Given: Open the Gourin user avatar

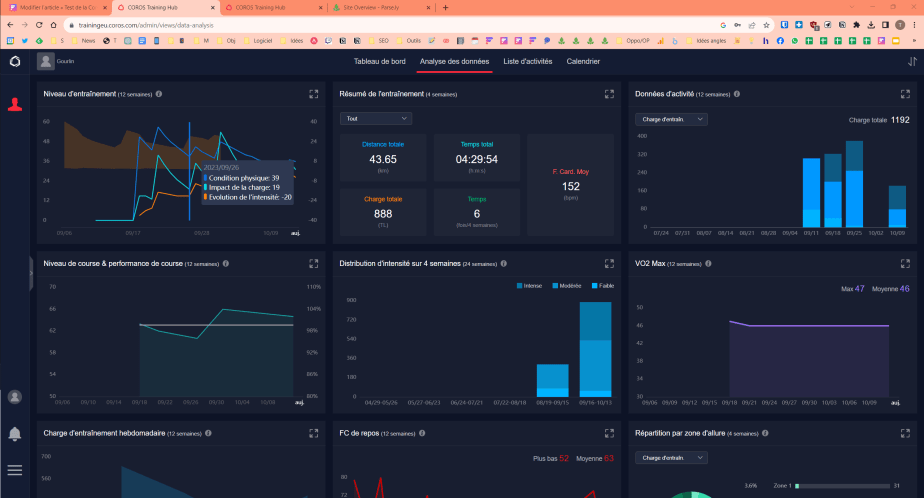Looking at the screenshot, I should click(x=45, y=61).
